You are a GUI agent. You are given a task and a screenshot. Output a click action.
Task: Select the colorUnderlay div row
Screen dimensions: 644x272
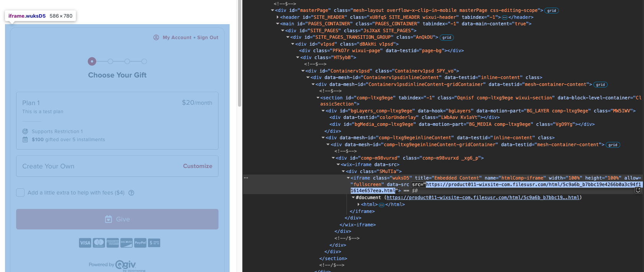point(414,117)
